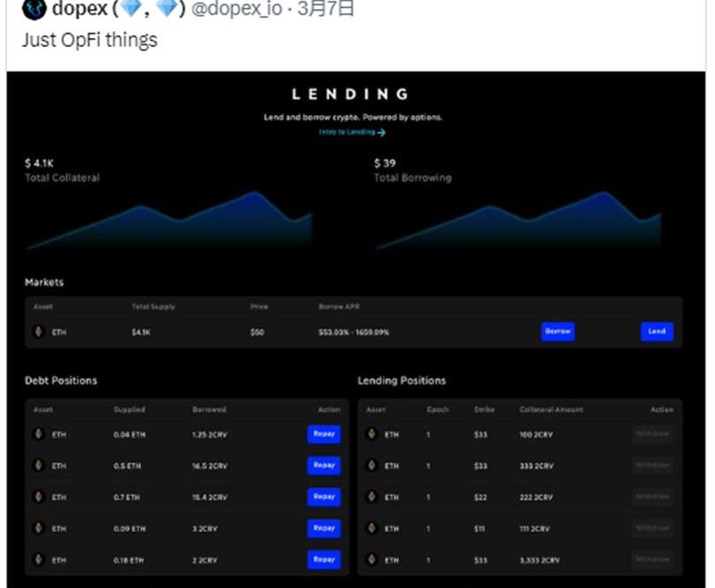Click ETH icon in the 0.09 ETH debt row
The width and height of the screenshot is (715, 588).
tap(39, 528)
